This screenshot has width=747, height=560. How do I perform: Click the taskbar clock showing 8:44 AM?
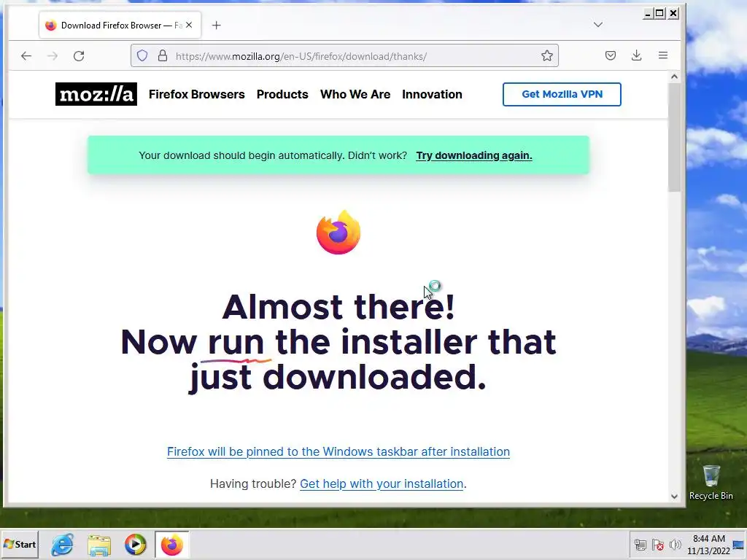tap(708, 545)
